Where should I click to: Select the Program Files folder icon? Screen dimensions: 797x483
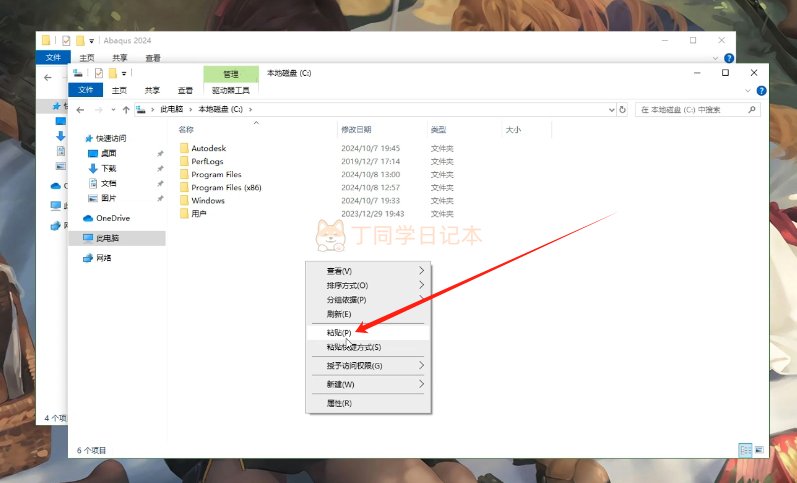[x=184, y=174]
